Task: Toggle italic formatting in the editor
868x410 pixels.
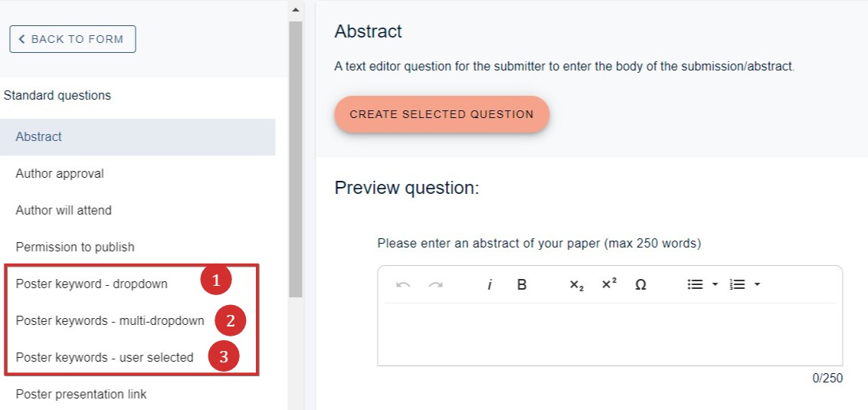Action: [490, 285]
